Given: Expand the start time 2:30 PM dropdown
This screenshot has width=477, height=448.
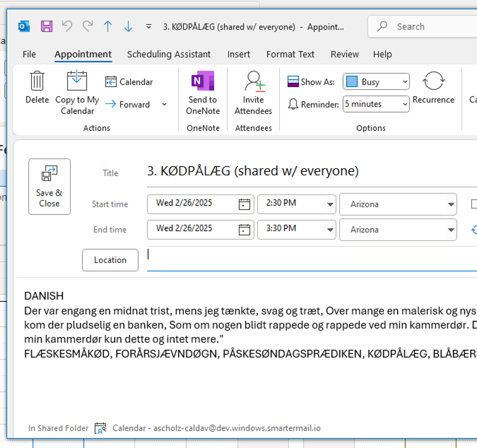Looking at the screenshot, I should tap(330, 204).
